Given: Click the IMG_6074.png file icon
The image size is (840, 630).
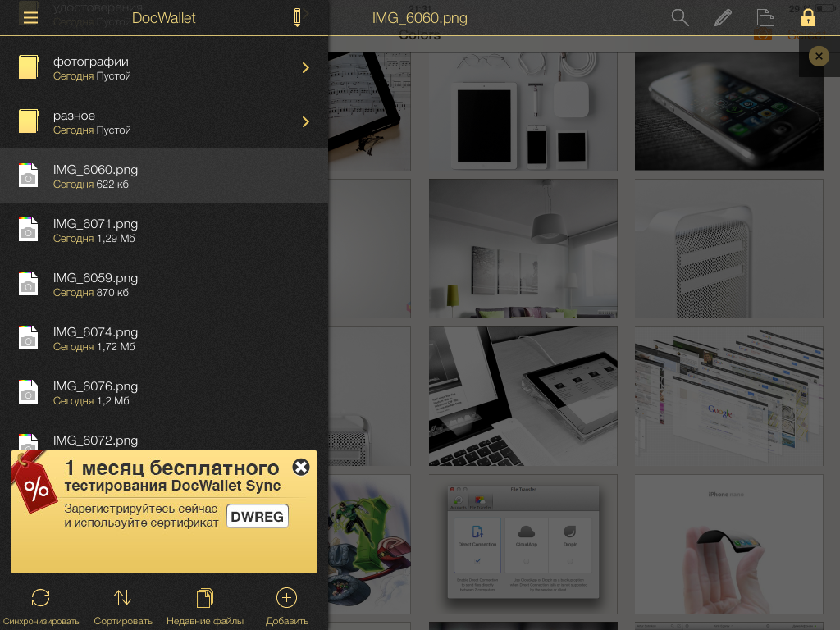Looking at the screenshot, I should (x=29, y=337).
